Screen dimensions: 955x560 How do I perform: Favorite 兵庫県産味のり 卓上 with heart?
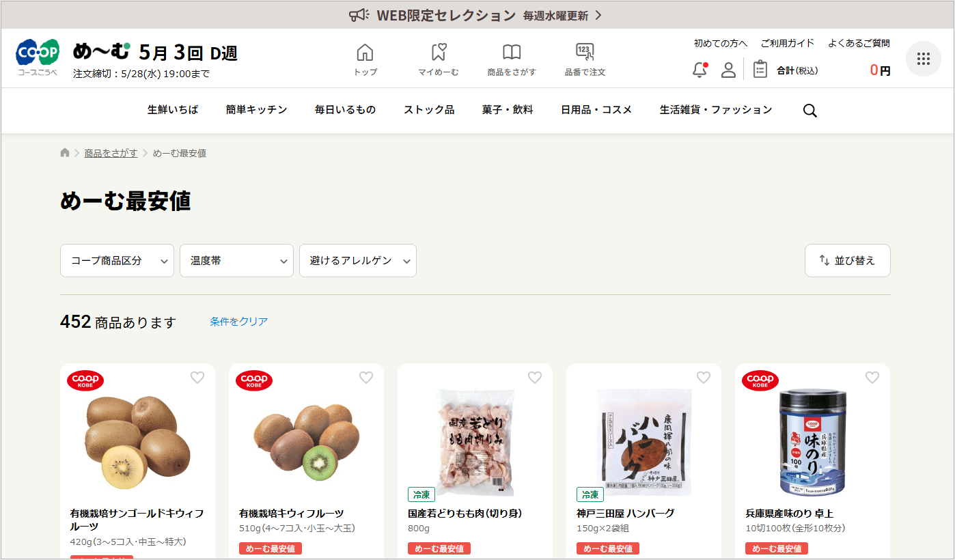(x=872, y=378)
